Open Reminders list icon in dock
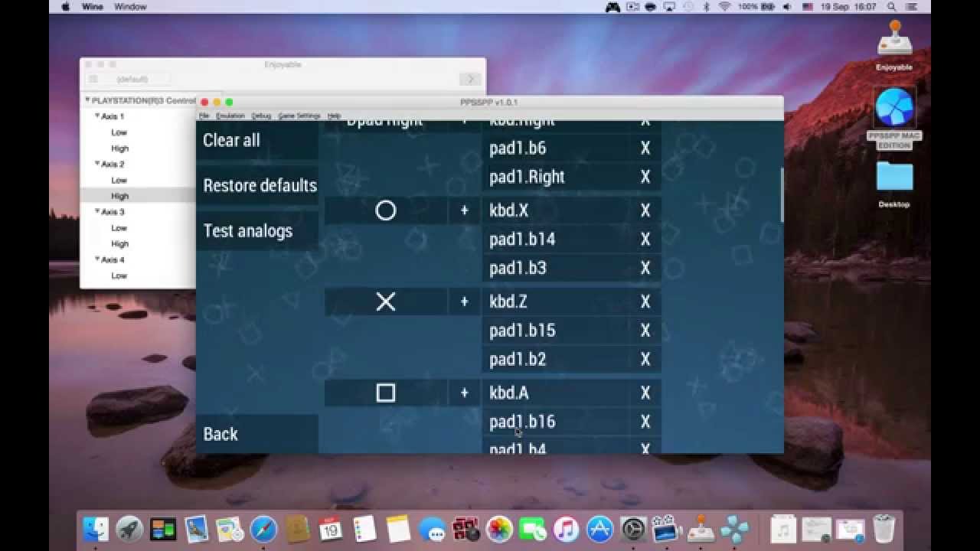The image size is (980, 551). (364, 529)
